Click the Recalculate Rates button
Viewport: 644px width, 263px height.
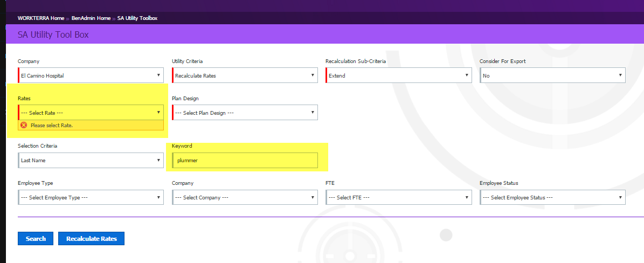(91, 239)
